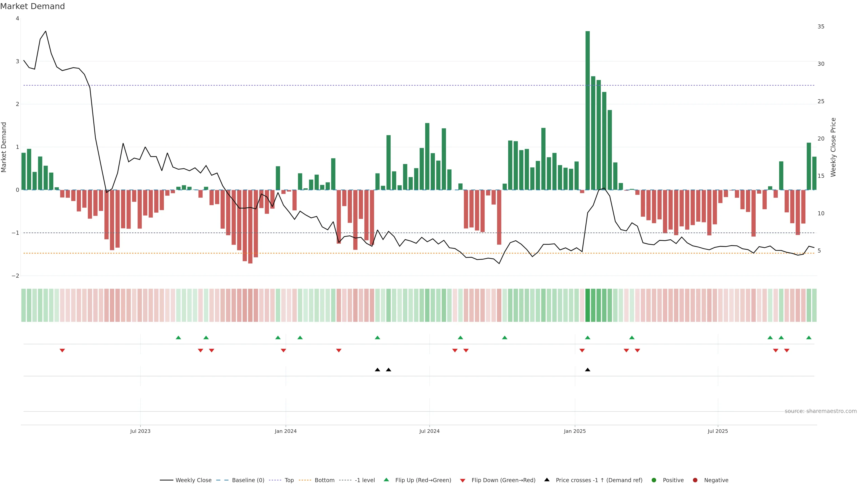Viewport: 868px width, 488px height.
Task: Click the Price crosses -1 black triangle legend icon
Action: click(547, 480)
